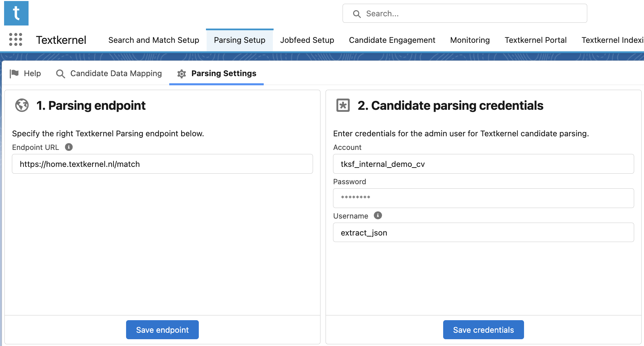Select the Parsing Settings sub-tab
Viewport: 644px width, 346px height.
(x=216, y=73)
